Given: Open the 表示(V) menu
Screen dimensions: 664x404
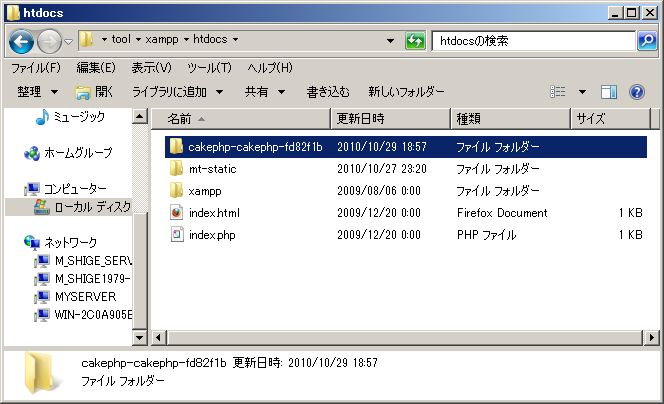Looking at the screenshot, I should click(151, 68).
